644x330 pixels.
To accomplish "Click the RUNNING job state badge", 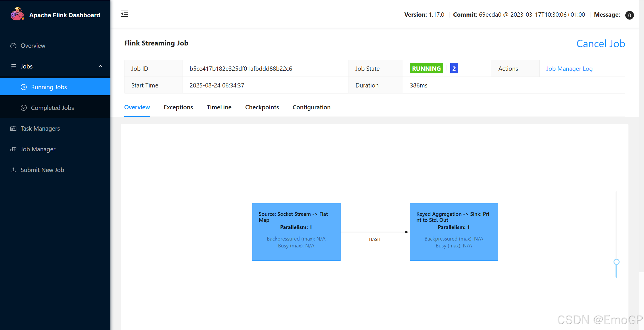I will [x=426, y=68].
